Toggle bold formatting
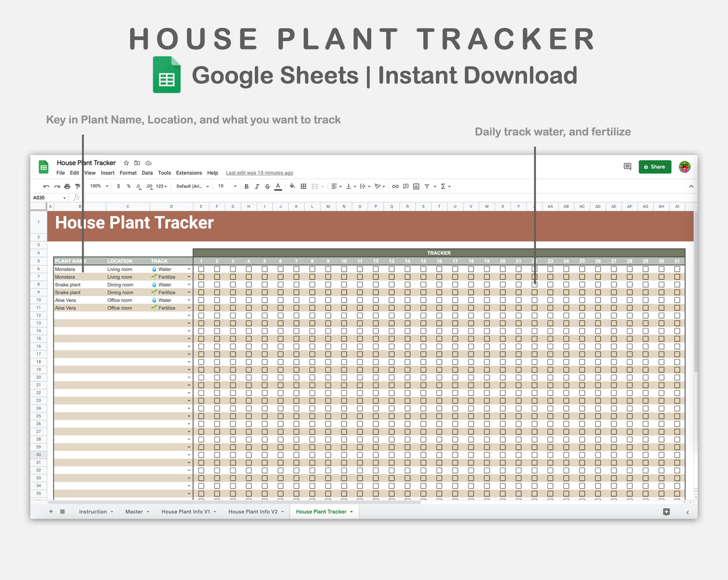This screenshot has height=580, width=728. 246,186
